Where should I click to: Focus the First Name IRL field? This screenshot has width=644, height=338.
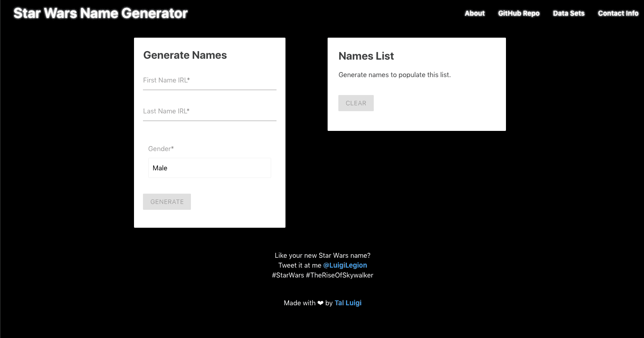pos(210,81)
